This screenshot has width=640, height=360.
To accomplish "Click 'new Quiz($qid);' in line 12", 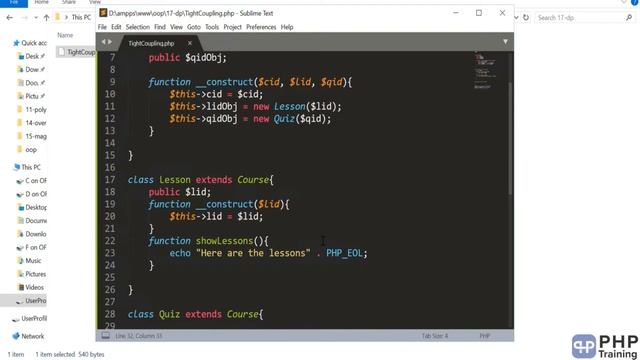I will click(291, 119).
